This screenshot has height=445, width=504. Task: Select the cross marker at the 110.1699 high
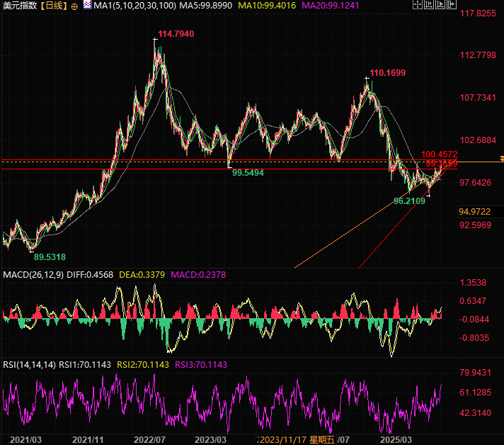[x=367, y=78]
